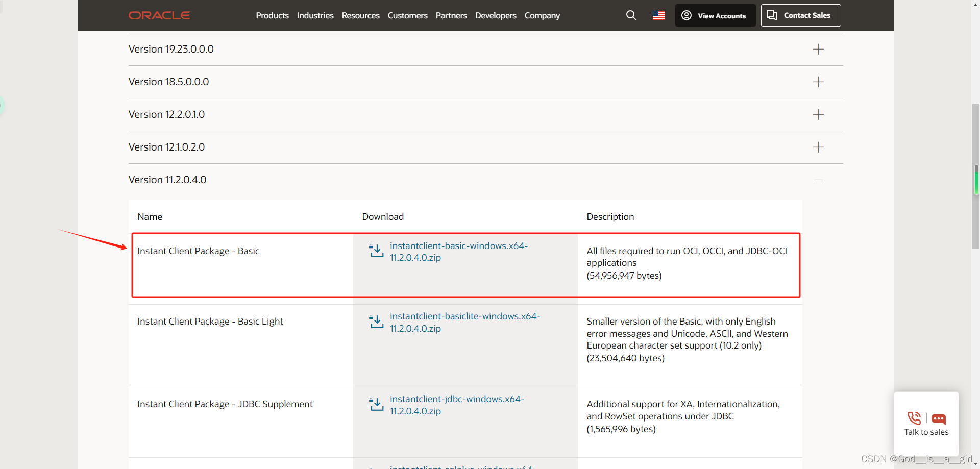Viewport: 980px width, 469px height.
Task: Click the View Accounts button
Action: pos(715,15)
